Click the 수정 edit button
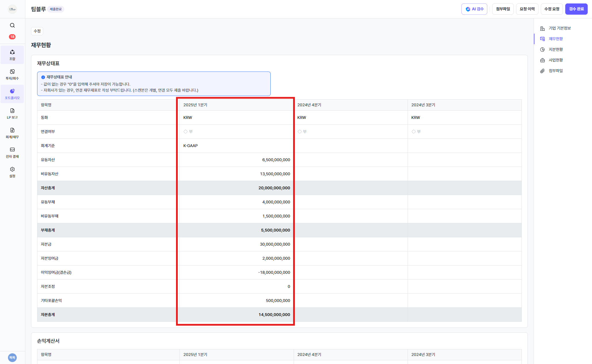 click(37, 31)
